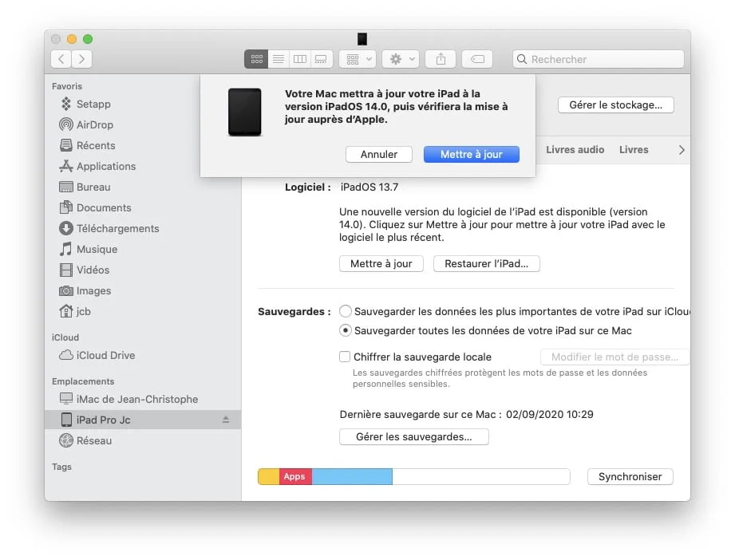Switch to gallery view
The width and height of the screenshot is (735, 560).
[x=321, y=59]
